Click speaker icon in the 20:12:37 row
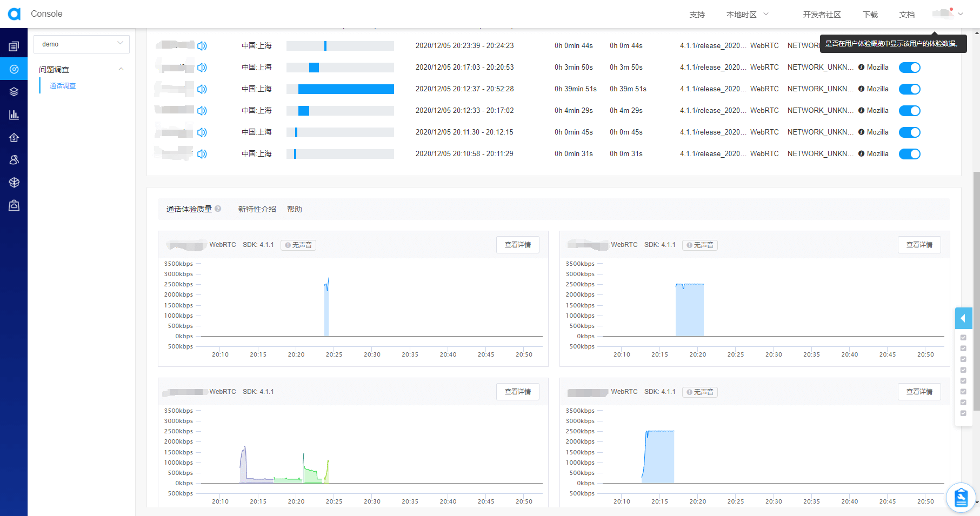Screen dimensions: 980x516 [202, 89]
